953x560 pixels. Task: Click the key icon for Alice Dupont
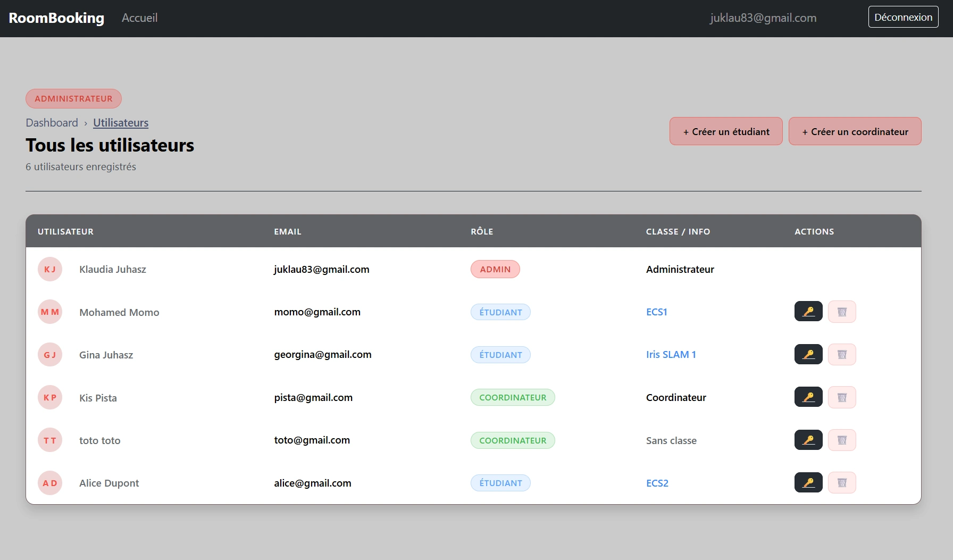click(x=808, y=483)
